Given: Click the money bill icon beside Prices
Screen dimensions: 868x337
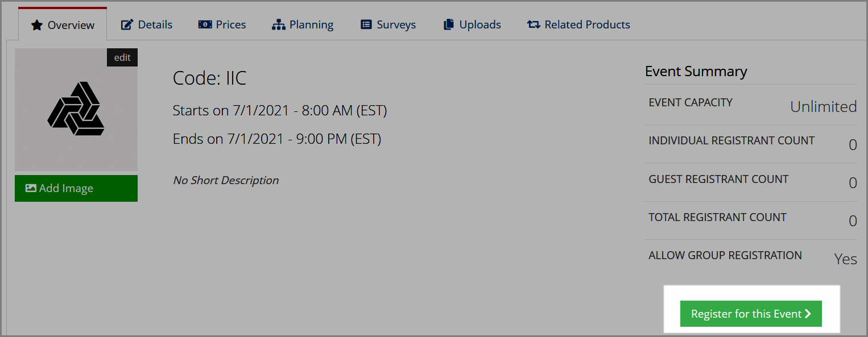Looking at the screenshot, I should click(x=205, y=24).
